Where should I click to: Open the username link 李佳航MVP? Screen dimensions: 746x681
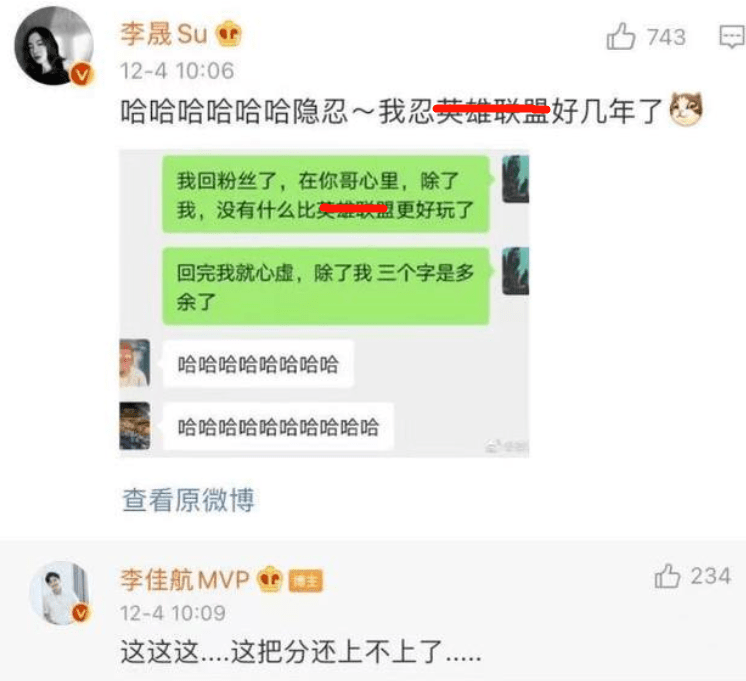[x=185, y=580]
